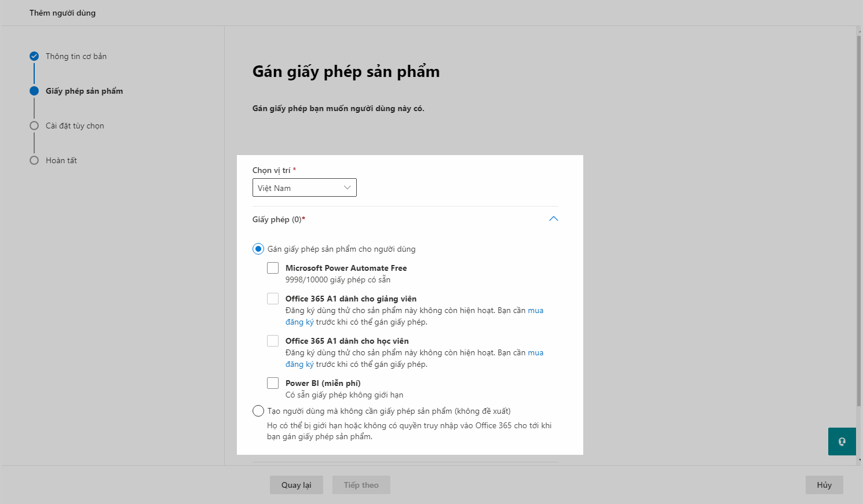Click Có sẵn giấy phép không giới hạn text
This screenshot has height=504, width=863.
(x=344, y=395)
